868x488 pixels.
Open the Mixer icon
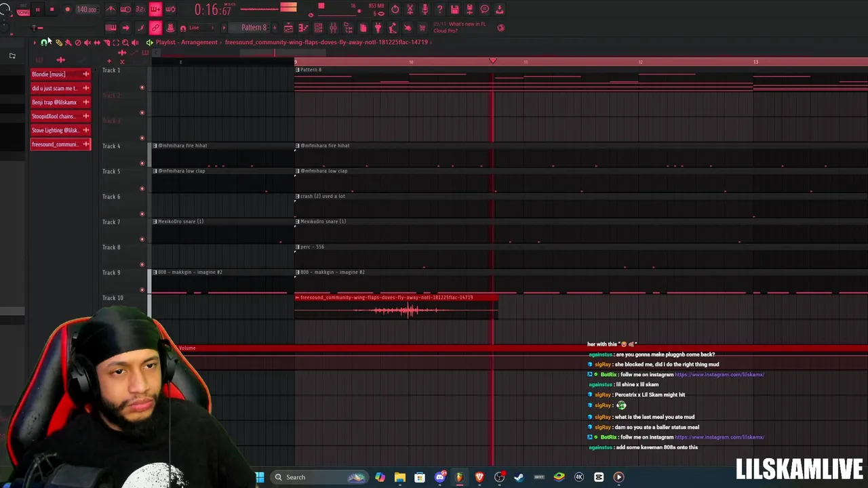[x=333, y=28]
